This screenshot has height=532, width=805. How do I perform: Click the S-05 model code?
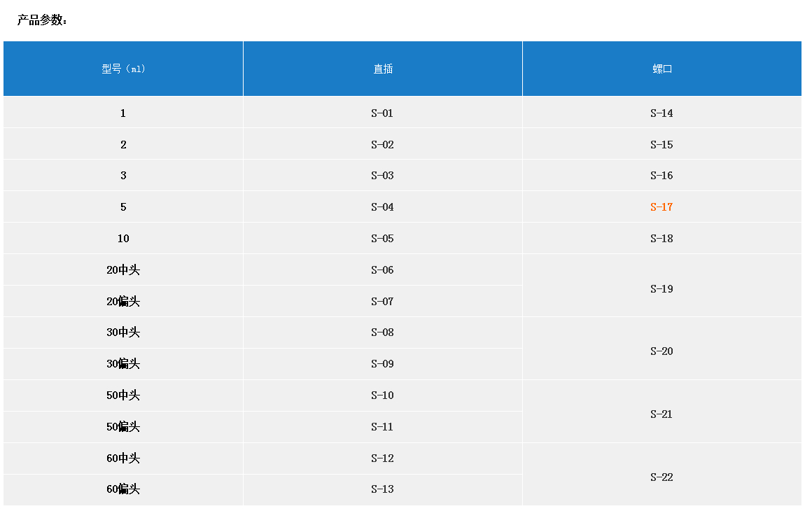pos(382,239)
